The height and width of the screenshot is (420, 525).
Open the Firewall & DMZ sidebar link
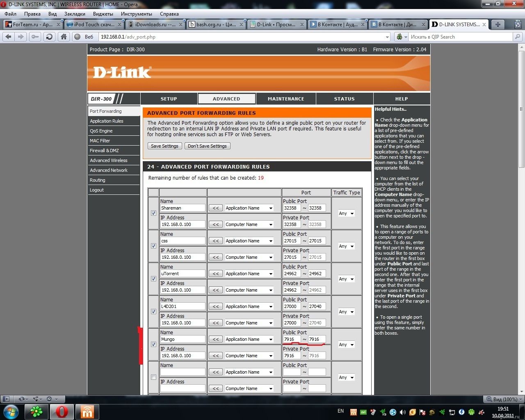(x=104, y=151)
